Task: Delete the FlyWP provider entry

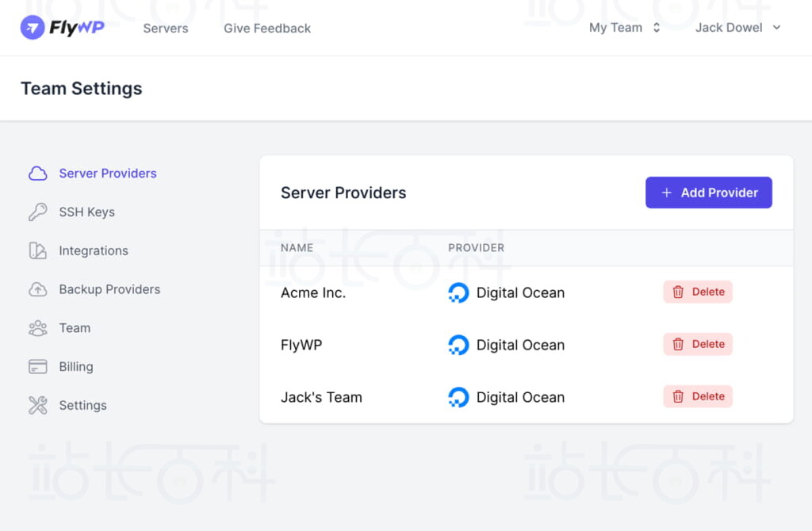Action: tap(698, 344)
